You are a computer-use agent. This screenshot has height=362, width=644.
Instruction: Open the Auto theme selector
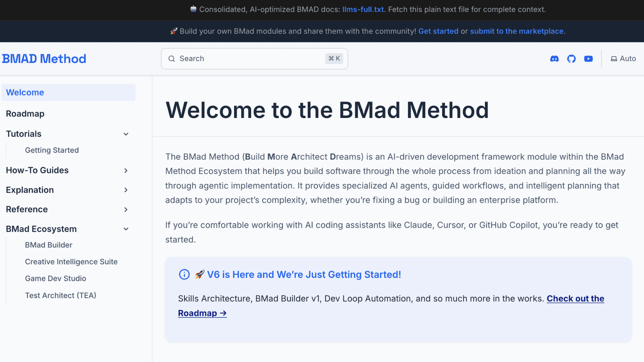coord(623,59)
